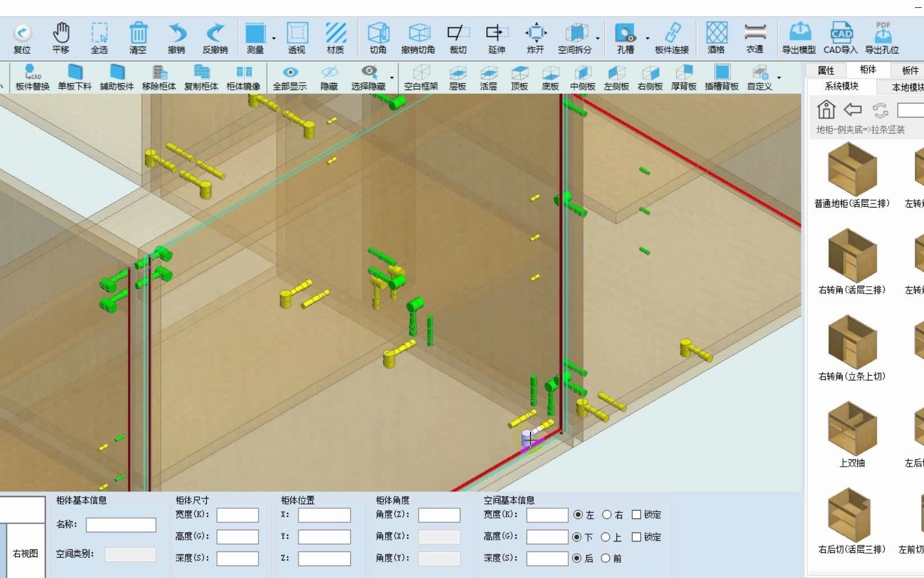Select the 上 height anchor radio

tap(605, 537)
